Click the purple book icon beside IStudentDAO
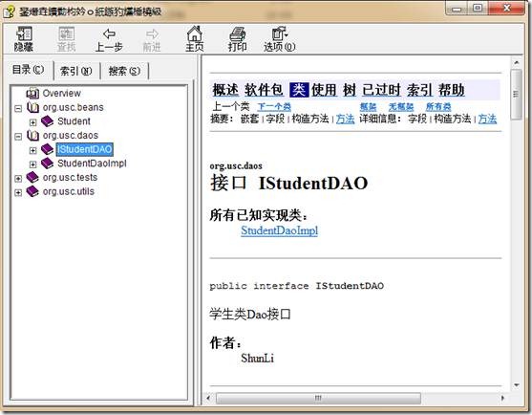The height and width of the screenshot is (415, 532). (47, 149)
